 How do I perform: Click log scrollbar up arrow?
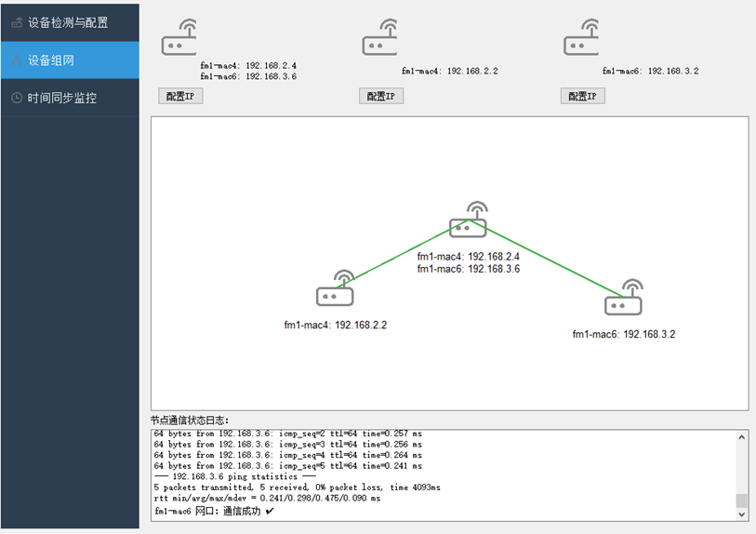tap(741, 437)
